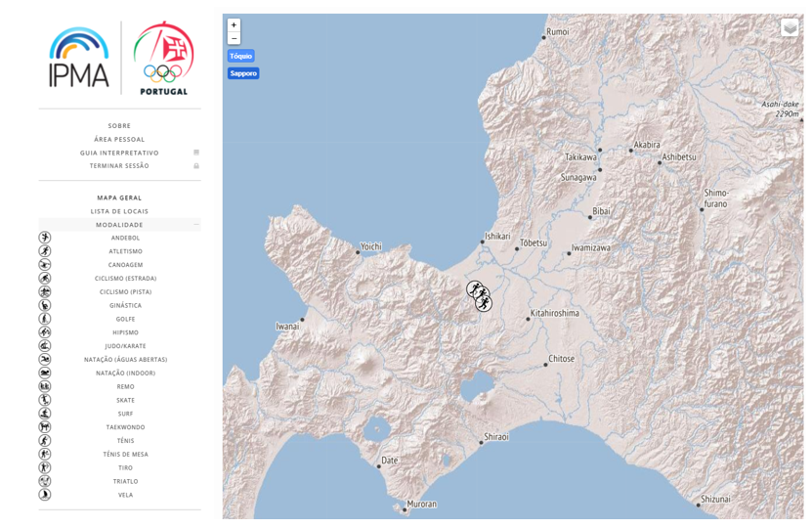Click the Surf sport icon
This screenshot has width=812, height=528.
tap(45, 413)
